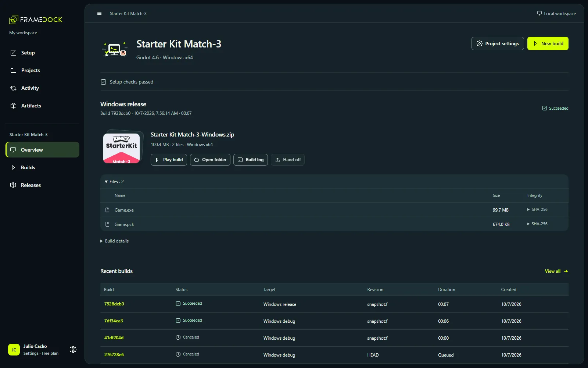This screenshot has width=588, height=368.
Task: Open build 7df34ea3
Action: [x=114, y=321]
